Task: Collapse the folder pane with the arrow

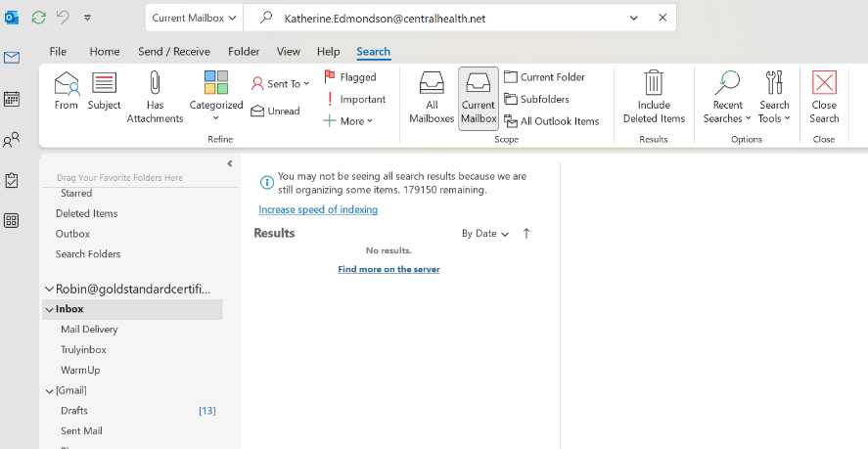Action: coord(230,163)
